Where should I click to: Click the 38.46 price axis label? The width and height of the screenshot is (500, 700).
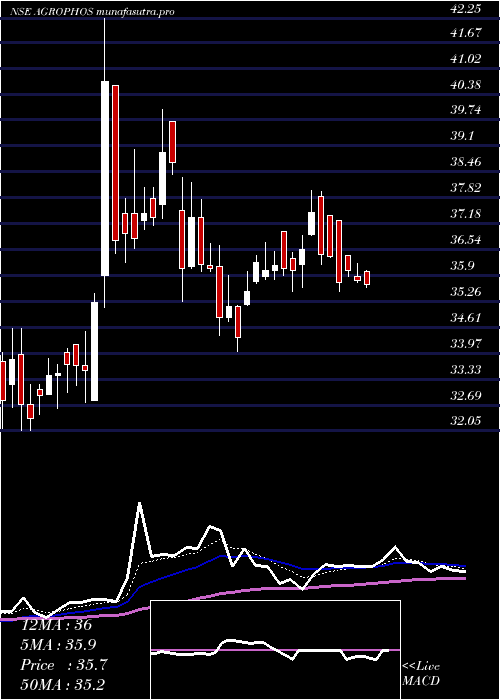(x=466, y=162)
